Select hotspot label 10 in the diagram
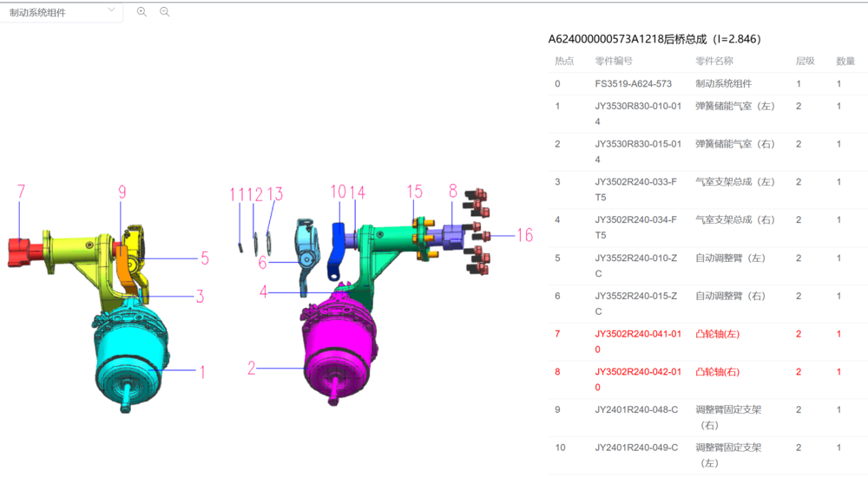This screenshot has width=868, height=477. [338, 192]
